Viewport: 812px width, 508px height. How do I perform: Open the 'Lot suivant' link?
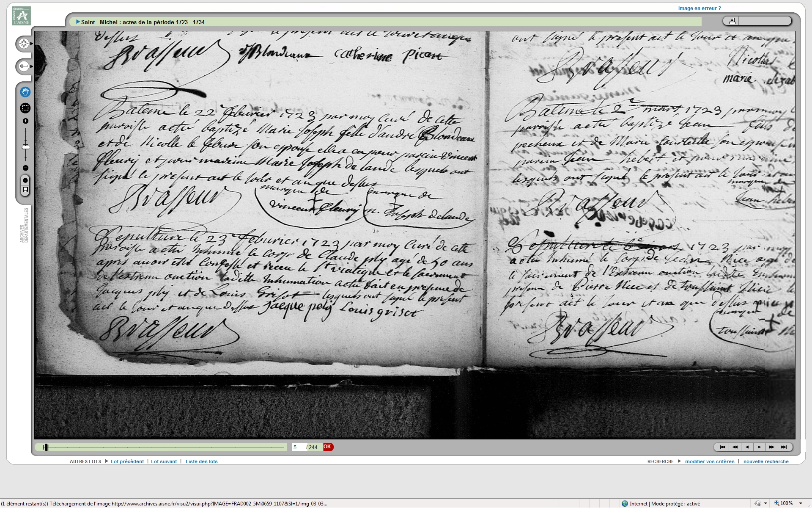(x=164, y=461)
